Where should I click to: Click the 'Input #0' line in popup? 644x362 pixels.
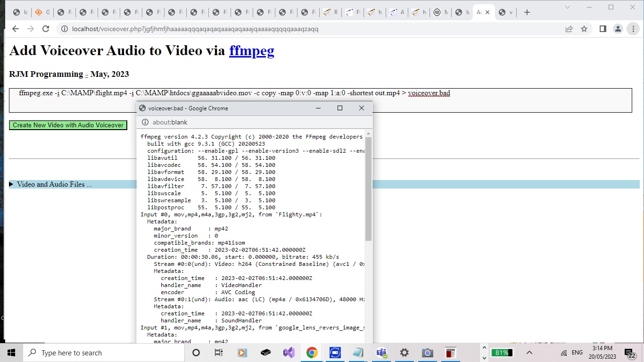tap(231, 214)
